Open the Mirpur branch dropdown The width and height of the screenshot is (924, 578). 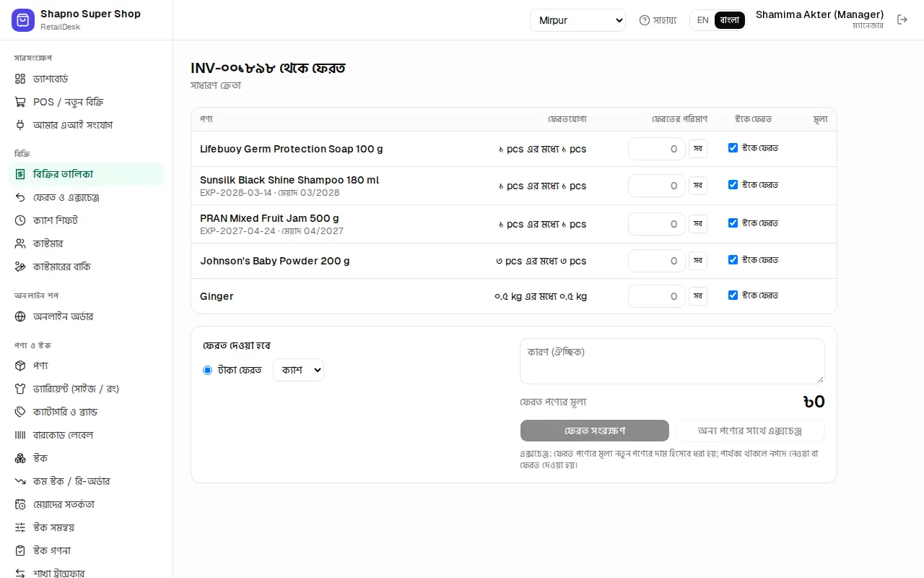point(577,20)
